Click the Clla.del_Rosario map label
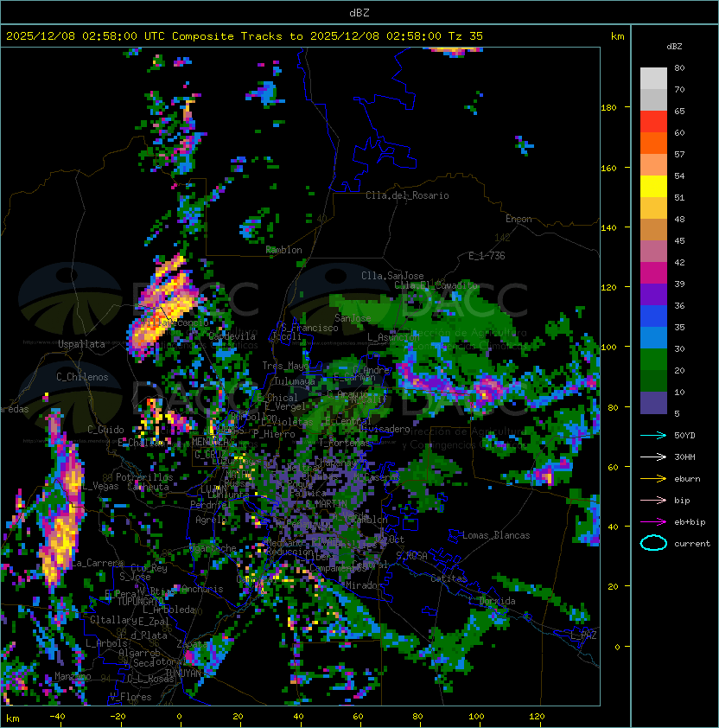This screenshot has height=728, width=719. tap(407, 195)
